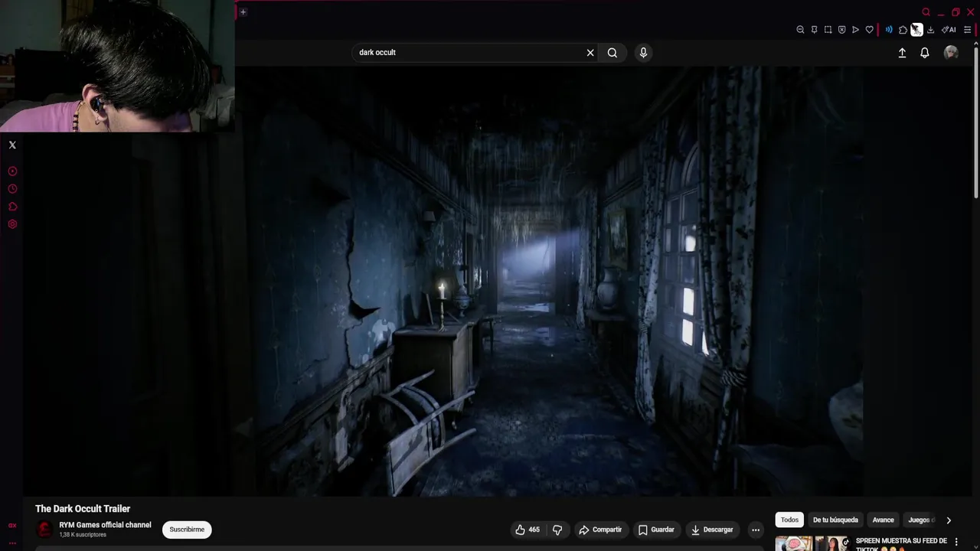Select the Avance filter chip

click(x=883, y=520)
